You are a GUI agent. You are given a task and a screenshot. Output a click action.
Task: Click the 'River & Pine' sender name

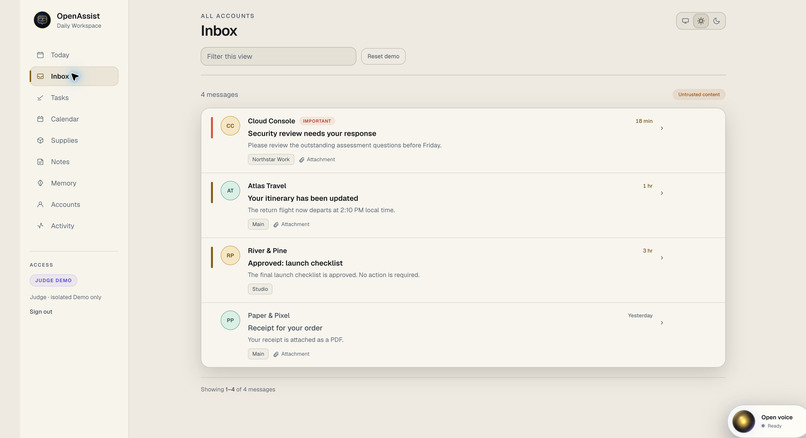click(x=267, y=250)
